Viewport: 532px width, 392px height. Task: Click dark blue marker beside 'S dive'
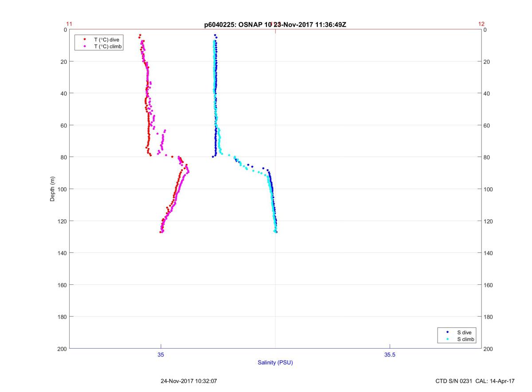(447, 332)
